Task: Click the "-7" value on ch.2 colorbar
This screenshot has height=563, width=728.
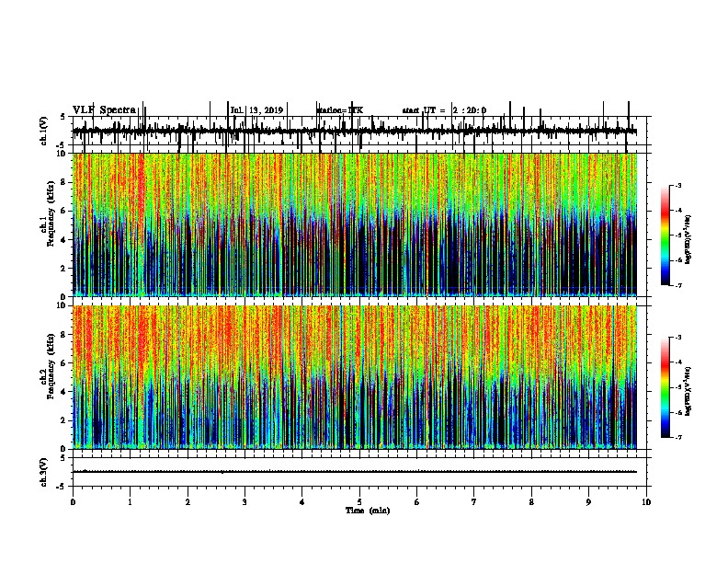Action: (677, 437)
